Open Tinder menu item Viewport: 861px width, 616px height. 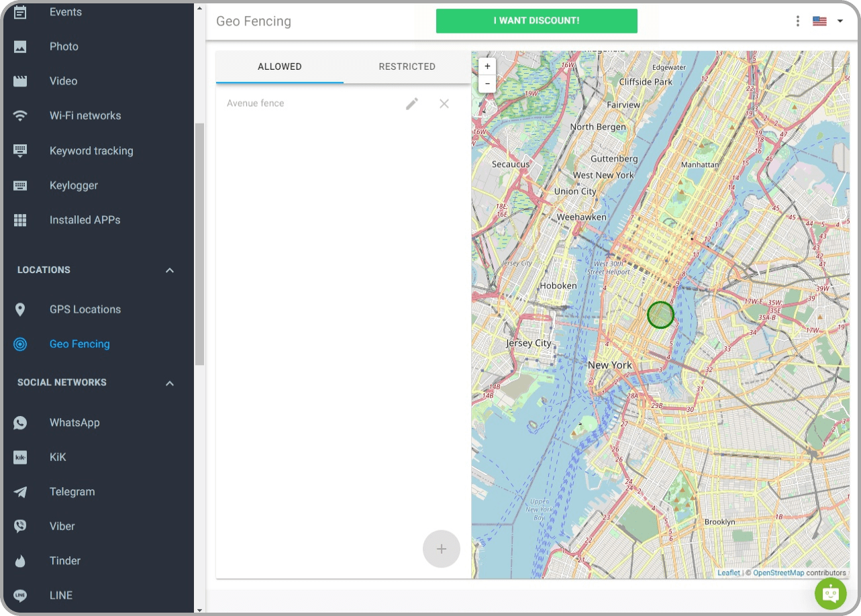coord(65,561)
